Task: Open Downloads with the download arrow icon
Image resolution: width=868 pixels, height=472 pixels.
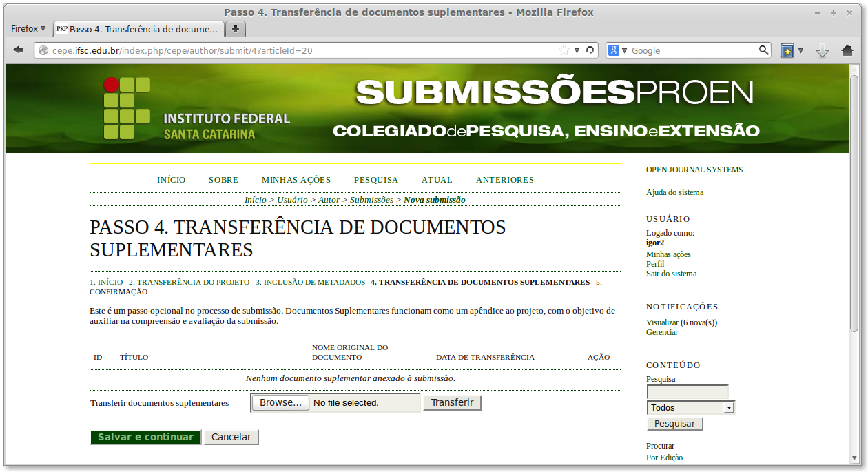Action: coord(823,50)
